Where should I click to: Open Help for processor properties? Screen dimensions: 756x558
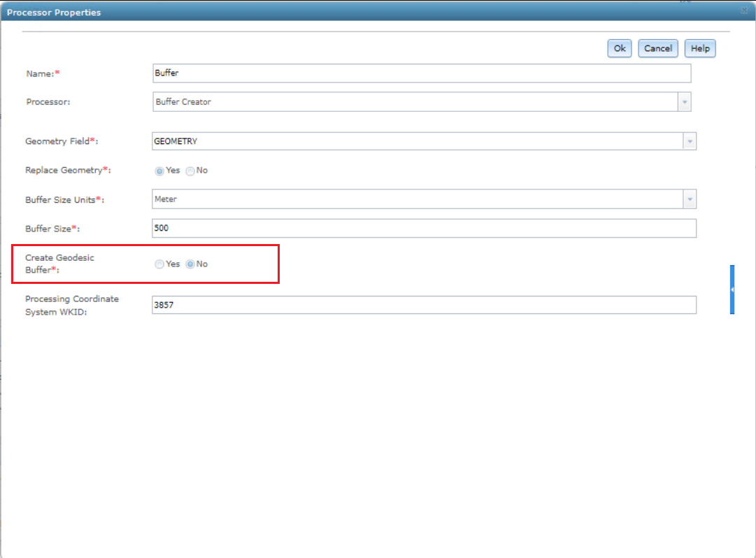tap(699, 48)
